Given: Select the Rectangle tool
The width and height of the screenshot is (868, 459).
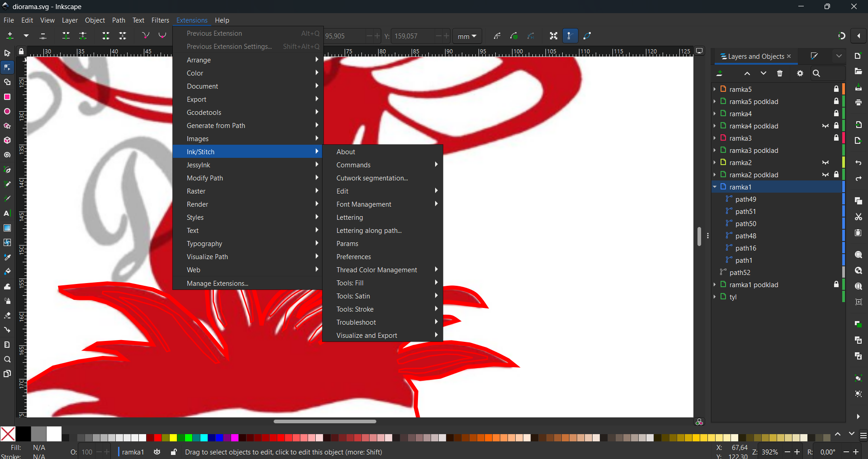Looking at the screenshot, I should (7, 97).
